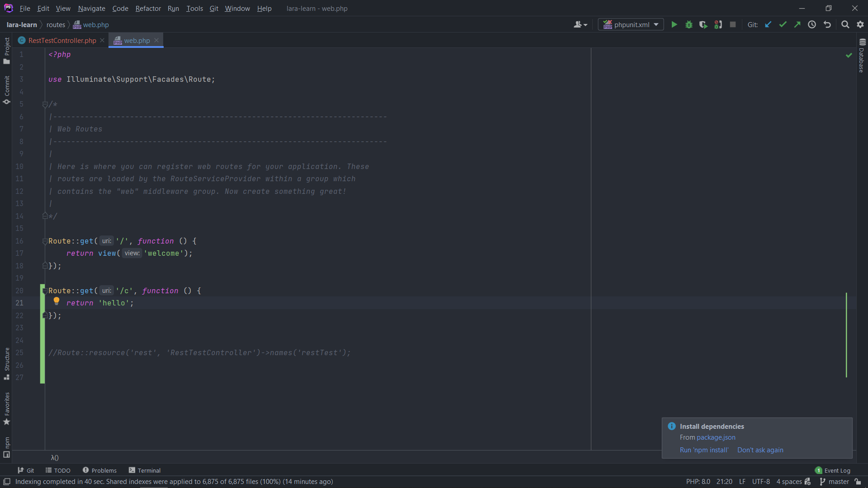The width and height of the screenshot is (868, 488).
Task: Close the RestTestController.php tab
Action: click(x=102, y=40)
